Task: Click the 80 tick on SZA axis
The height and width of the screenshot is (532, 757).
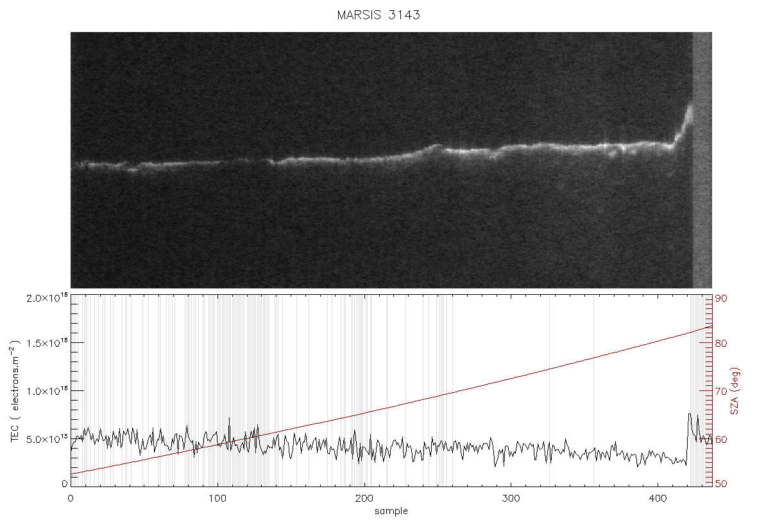Action: pos(721,344)
